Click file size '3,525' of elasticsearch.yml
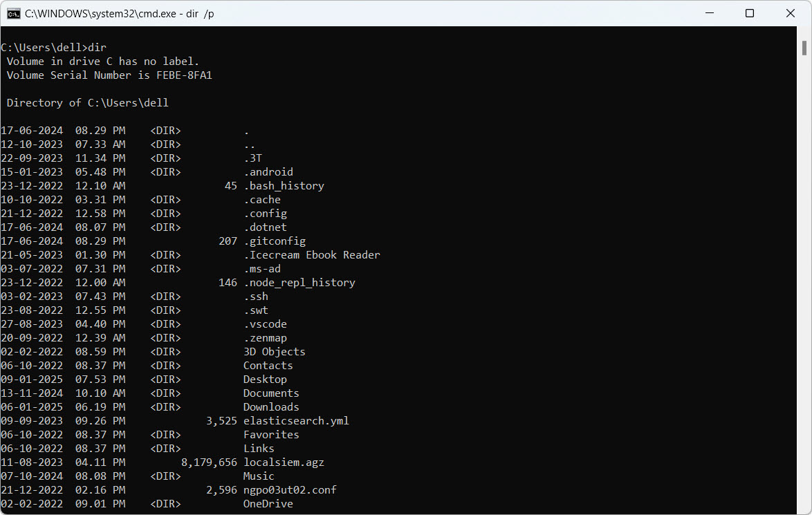This screenshot has height=515, width=812. click(221, 421)
